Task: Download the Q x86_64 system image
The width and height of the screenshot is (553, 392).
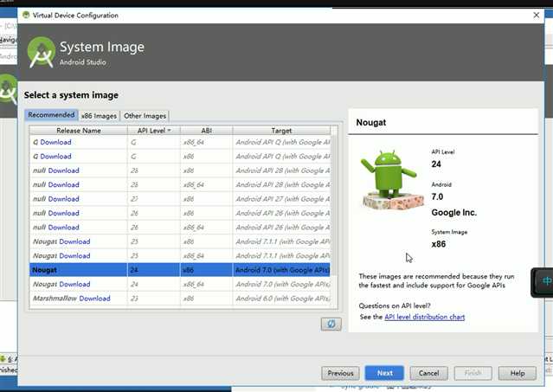Action: [55, 142]
